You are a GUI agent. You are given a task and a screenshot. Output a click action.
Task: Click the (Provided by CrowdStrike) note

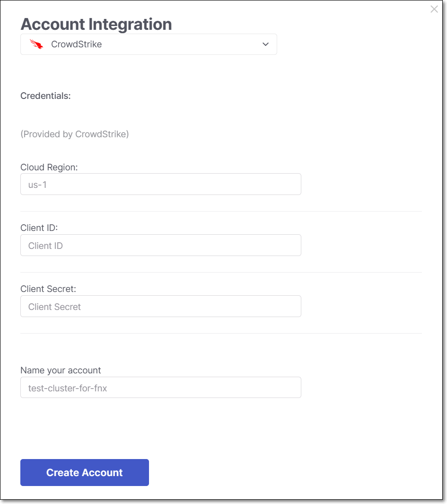point(75,134)
